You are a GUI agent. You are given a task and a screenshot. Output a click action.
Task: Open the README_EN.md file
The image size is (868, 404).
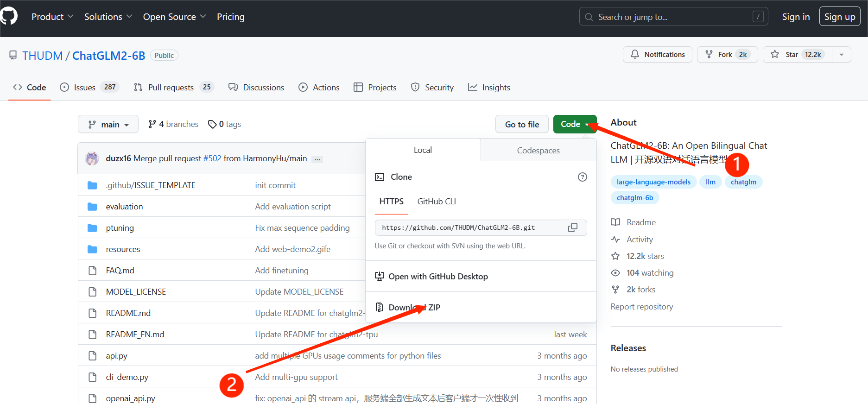(x=135, y=335)
